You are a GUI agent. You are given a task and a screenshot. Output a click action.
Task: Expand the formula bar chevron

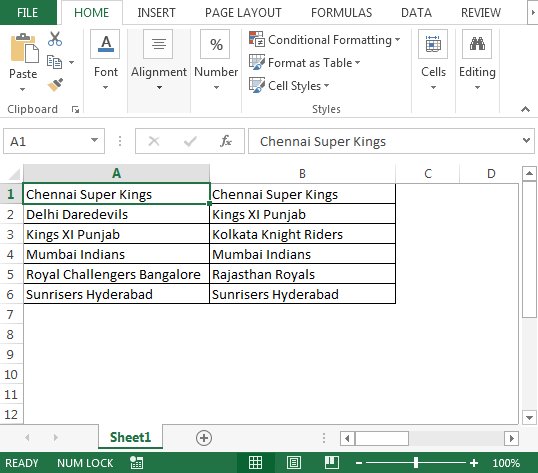pyautogui.click(x=526, y=140)
